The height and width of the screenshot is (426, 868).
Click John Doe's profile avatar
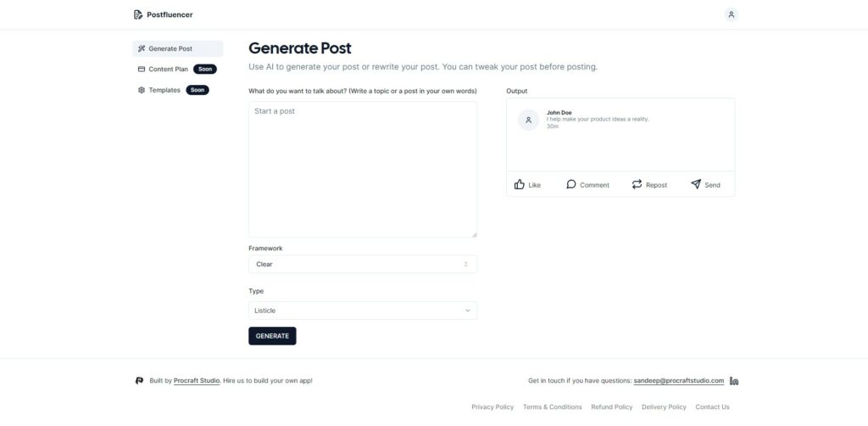(x=528, y=120)
